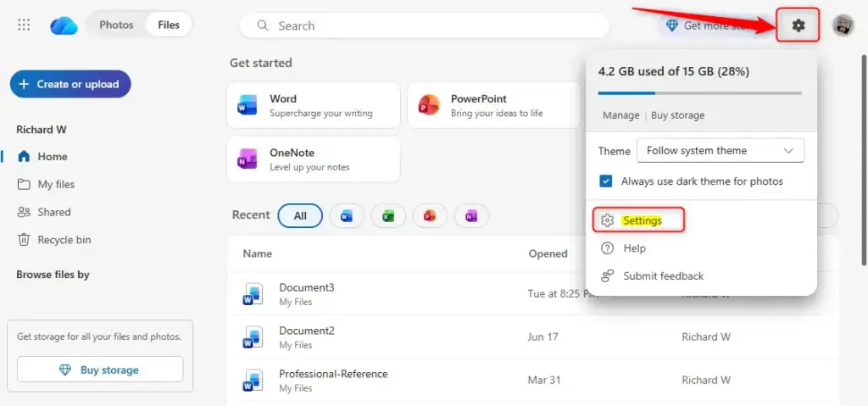Click Richard W owner in Professional-Reference row

pyautogui.click(x=706, y=380)
